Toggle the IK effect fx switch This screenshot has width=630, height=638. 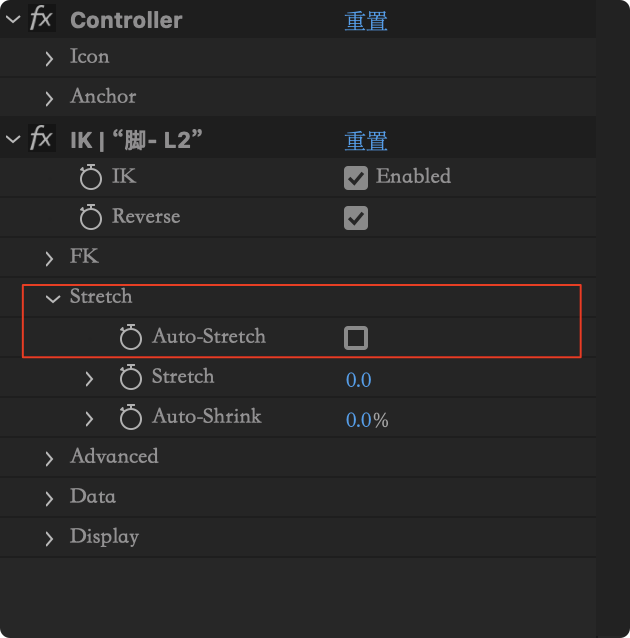pyautogui.click(x=40, y=139)
